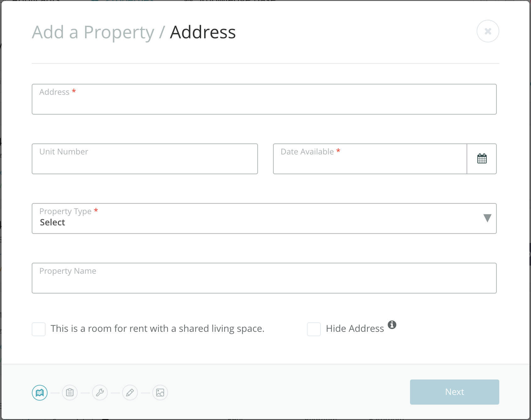Click the Hide Address label

pyautogui.click(x=355, y=328)
